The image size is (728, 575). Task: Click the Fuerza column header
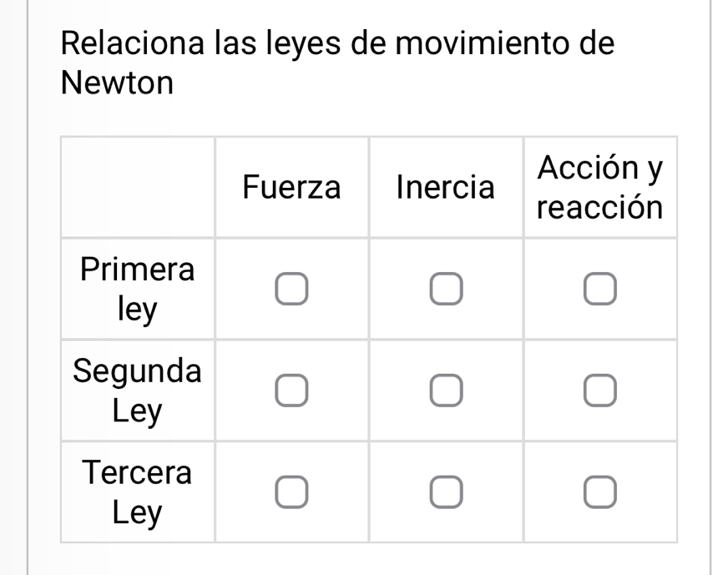coord(291,188)
